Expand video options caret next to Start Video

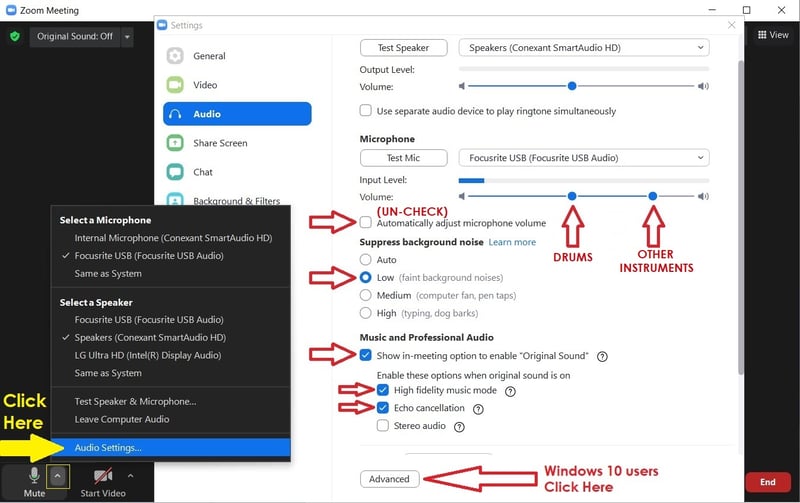[131, 475]
